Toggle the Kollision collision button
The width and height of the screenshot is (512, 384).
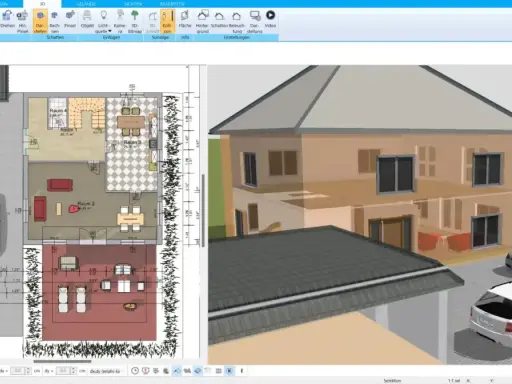point(167,21)
